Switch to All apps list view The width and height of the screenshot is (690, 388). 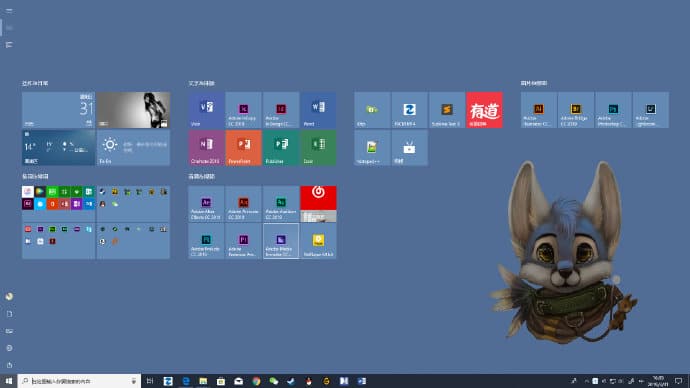[x=9, y=45]
